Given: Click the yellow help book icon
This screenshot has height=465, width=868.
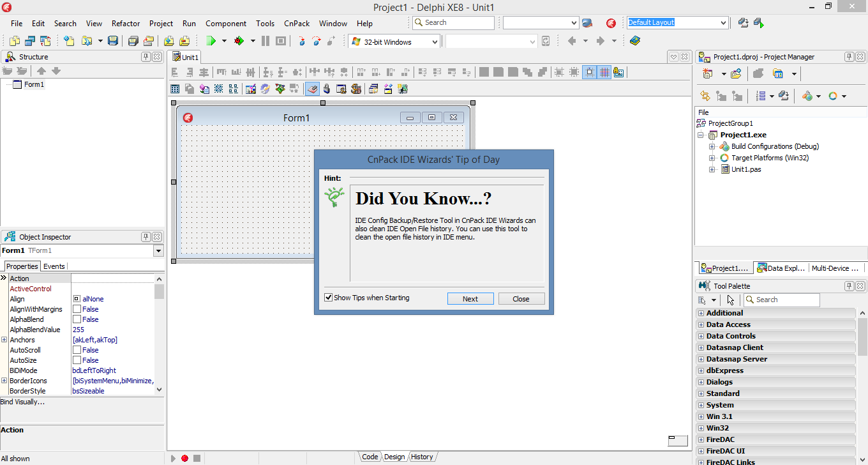Looking at the screenshot, I should (x=634, y=41).
